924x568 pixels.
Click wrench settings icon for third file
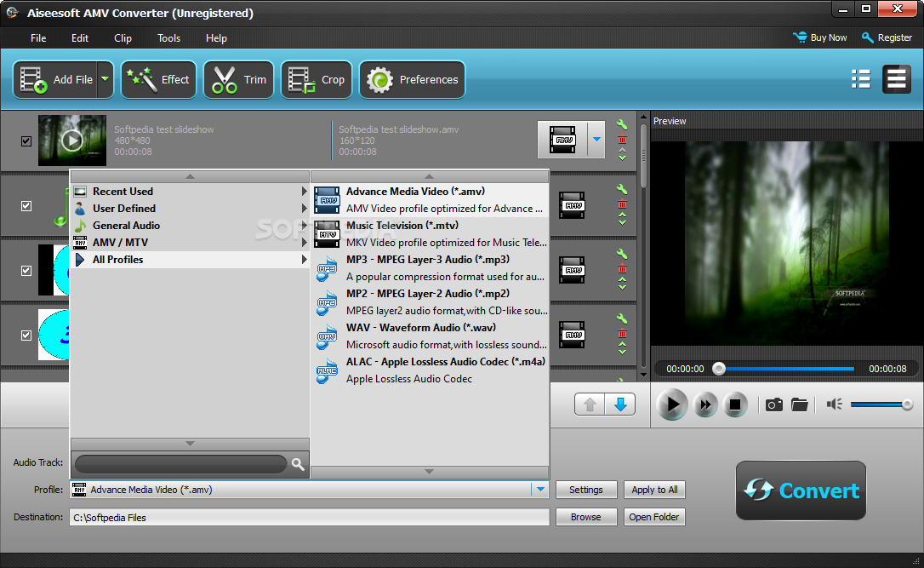tap(622, 254)
